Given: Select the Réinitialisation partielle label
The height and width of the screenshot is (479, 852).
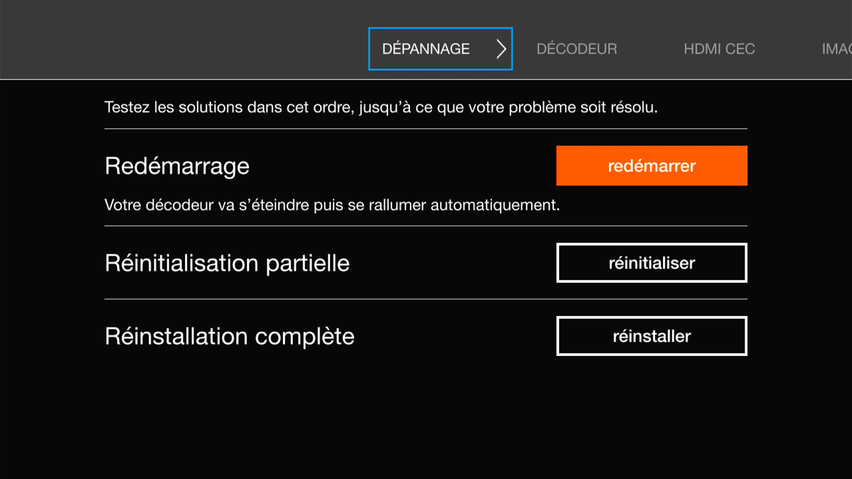Looking at the screenshot, I should click(227, 263).
